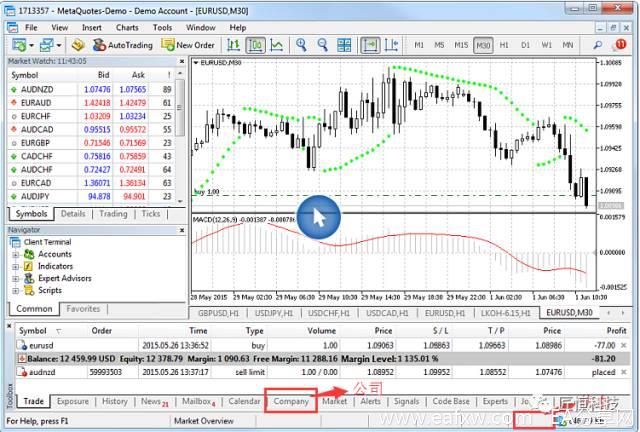The image size is (640, 432).
Task: Switch to the USDJPY,H1 chart tab
Action: point(274,313)
